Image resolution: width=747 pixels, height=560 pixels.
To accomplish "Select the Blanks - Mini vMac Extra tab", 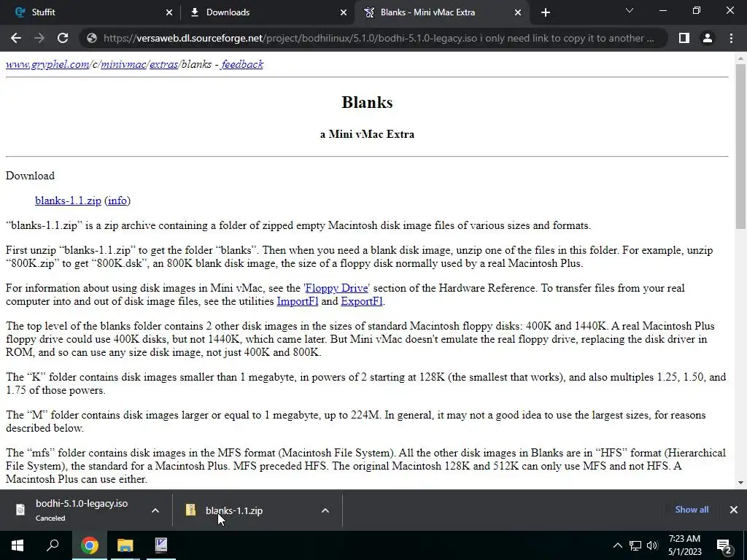I will click(x=441, y=12).
